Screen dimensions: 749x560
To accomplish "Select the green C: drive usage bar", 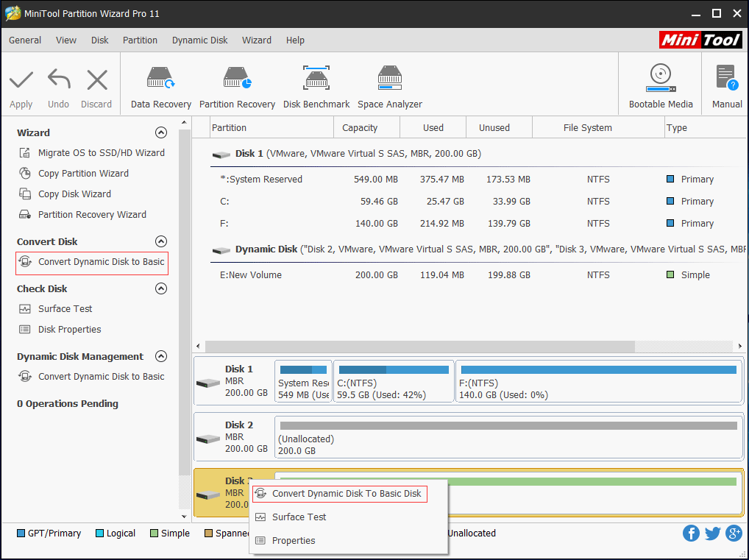I will pyautogui.click(x=392, y=370).
